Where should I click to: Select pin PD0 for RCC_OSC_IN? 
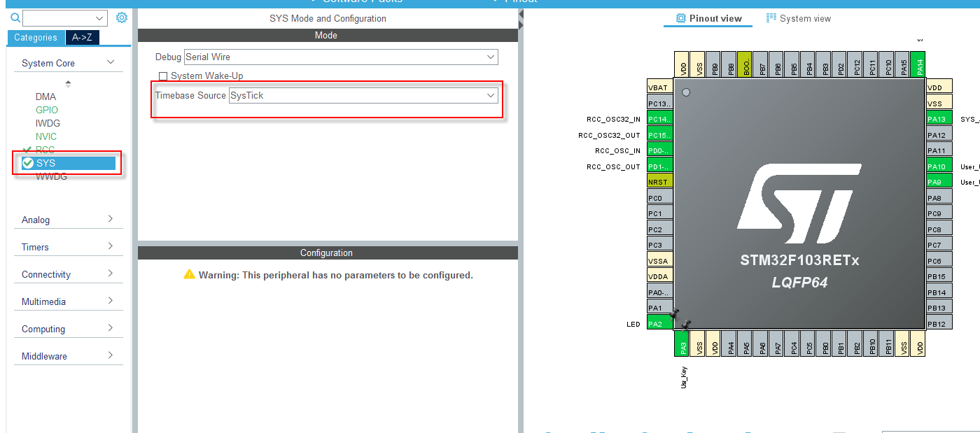pyautogui.click(x=660, y=150)
